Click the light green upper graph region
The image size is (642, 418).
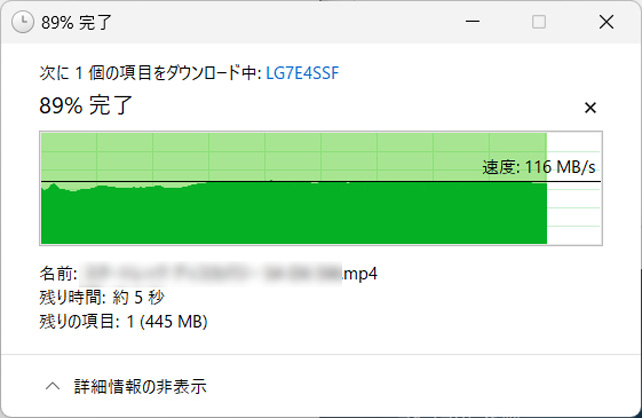[x=294, y=157]
